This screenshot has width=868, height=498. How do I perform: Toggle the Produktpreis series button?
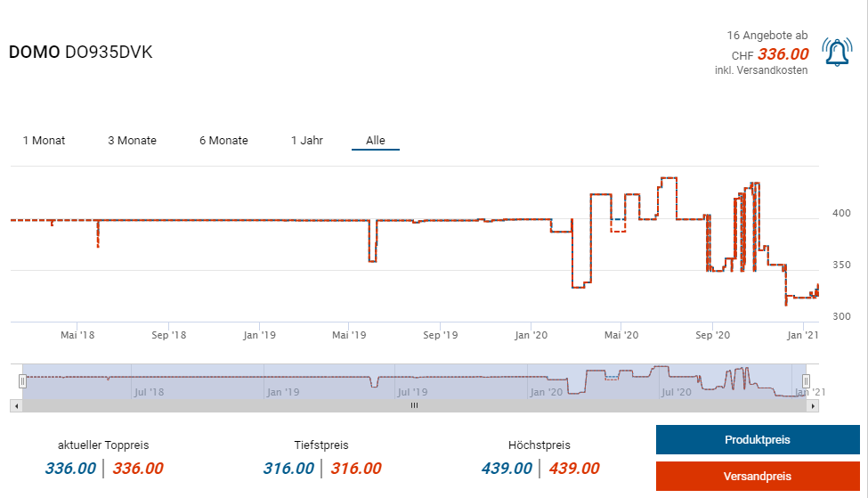tap(757, 440)
